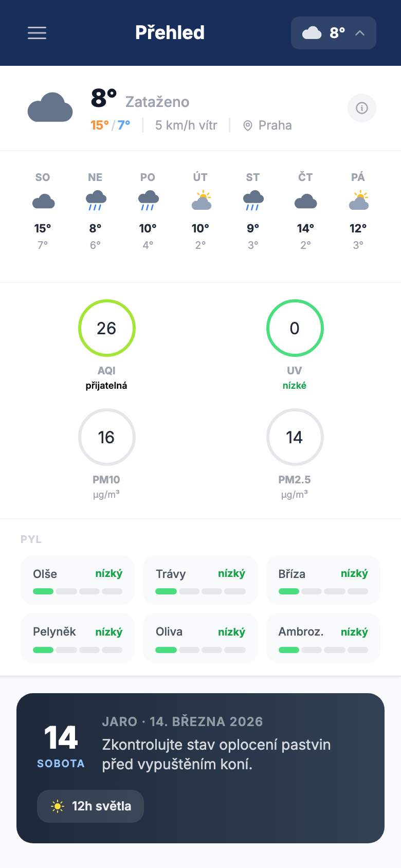Select Thursday (ČT) cloudy forecast icon
Screen dimensions: 401x868
(x=305, y=201)
